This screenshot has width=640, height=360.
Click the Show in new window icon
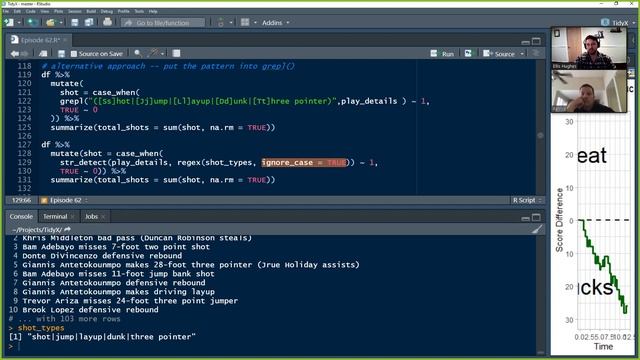pos(43,53)
